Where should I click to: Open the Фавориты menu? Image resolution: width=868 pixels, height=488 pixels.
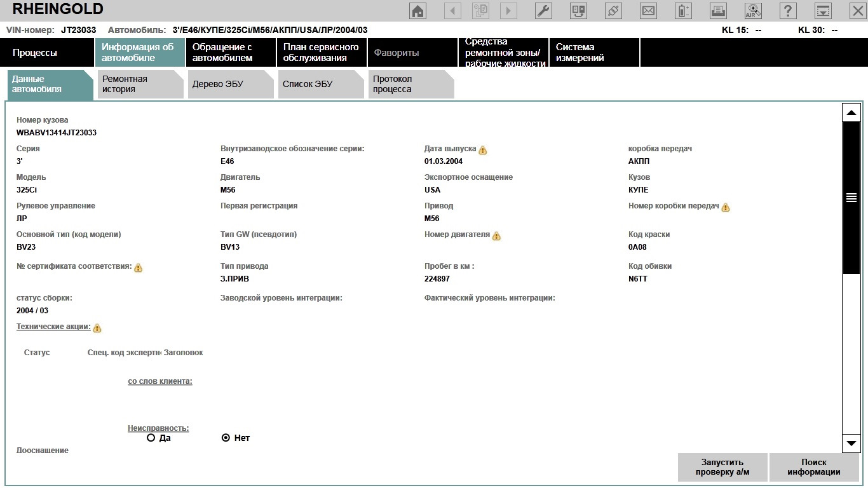(x=412, y=52)
